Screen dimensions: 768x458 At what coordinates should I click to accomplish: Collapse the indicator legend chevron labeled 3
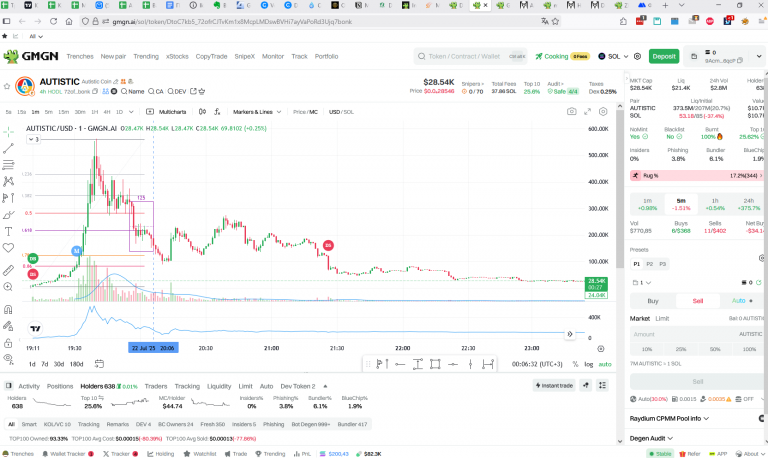pos(33,140)
